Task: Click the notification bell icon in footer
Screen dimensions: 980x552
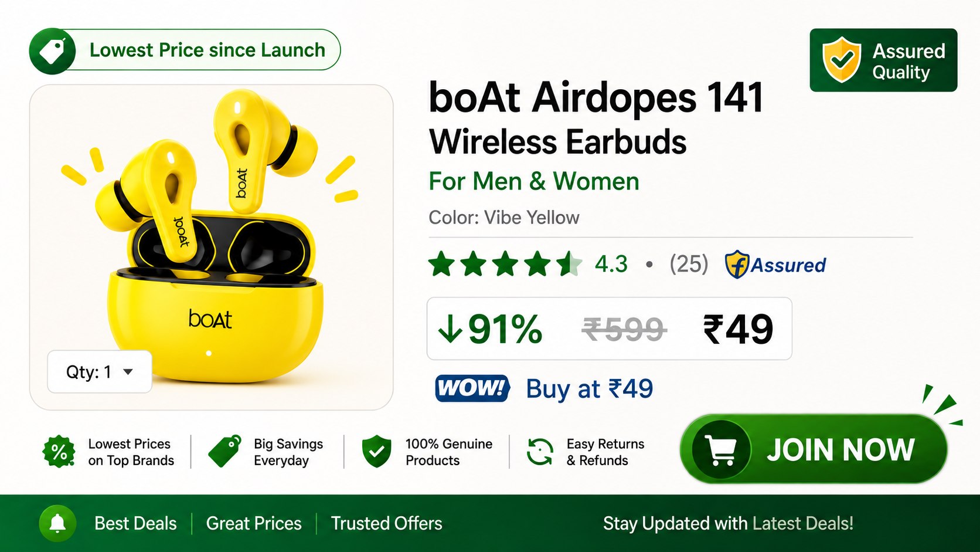Action: click(x=57, y=523)
